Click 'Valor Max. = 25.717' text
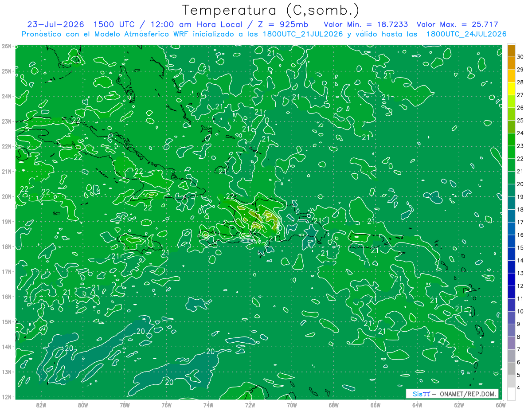The height and width of the screenshot is (411, 532). [x=458, y=24]
